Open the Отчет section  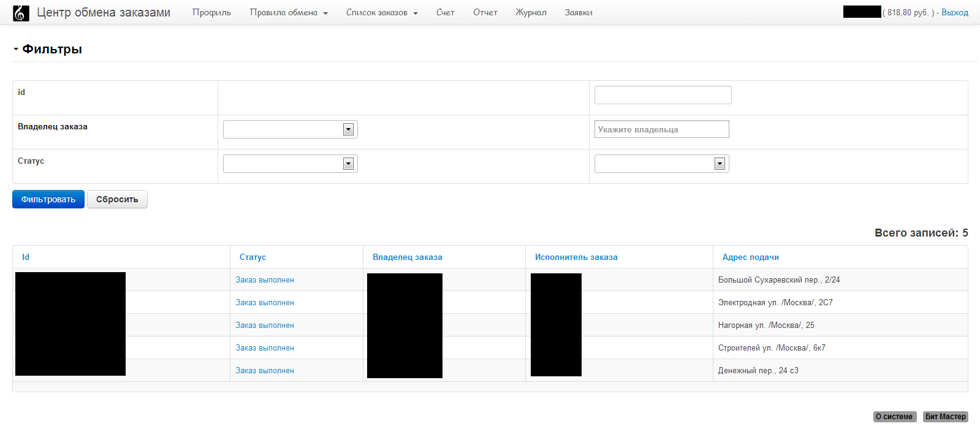point(485,13)
